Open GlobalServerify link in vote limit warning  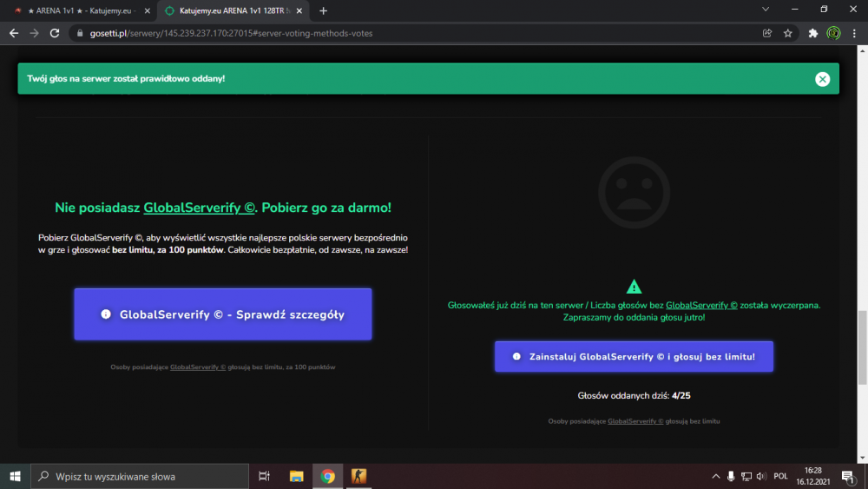pyautogui.click(x=701, y=305)
